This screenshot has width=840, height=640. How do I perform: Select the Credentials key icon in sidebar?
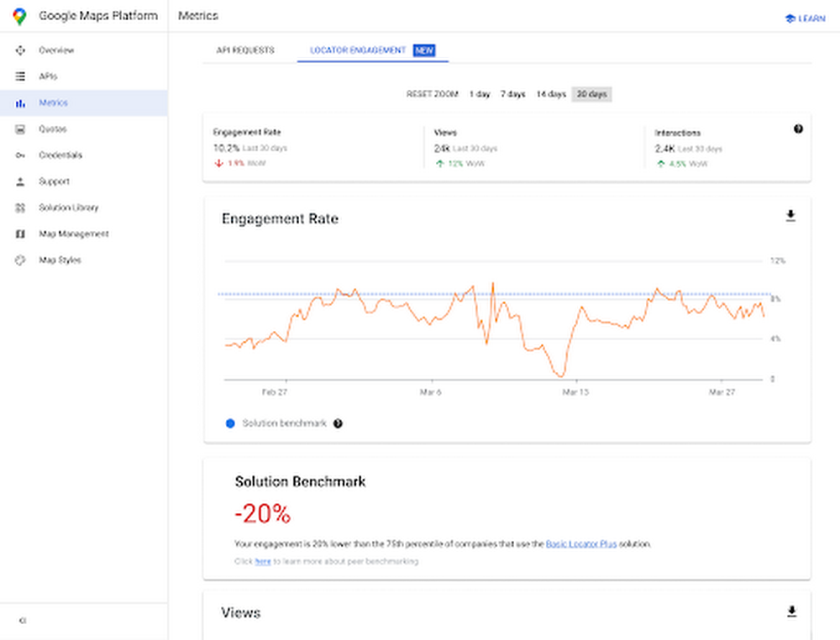[x=20, y=155]
